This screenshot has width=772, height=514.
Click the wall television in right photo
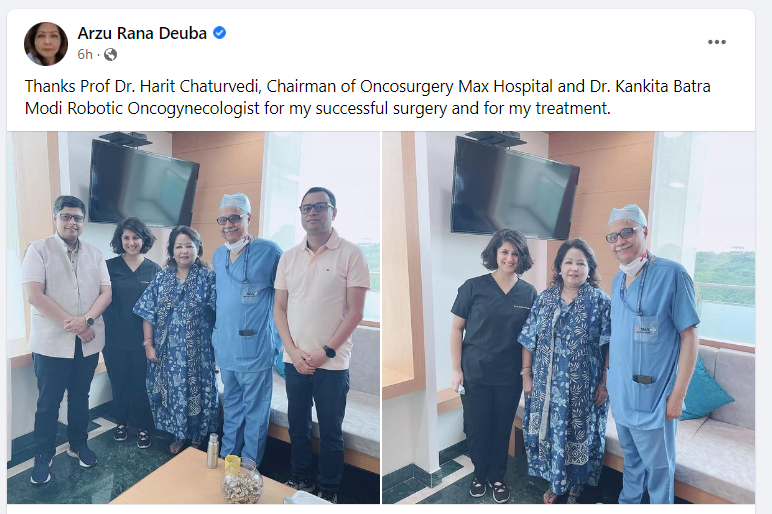point(515,189)
